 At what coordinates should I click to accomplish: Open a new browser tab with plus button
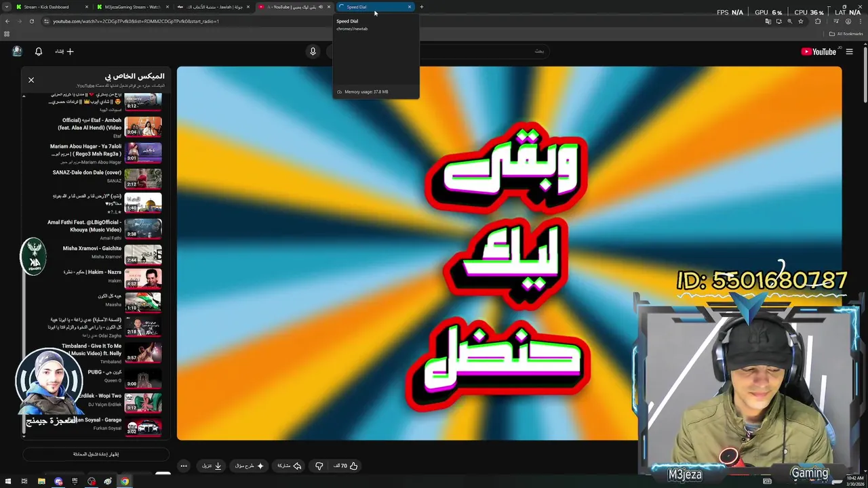[x=422, y=7]
